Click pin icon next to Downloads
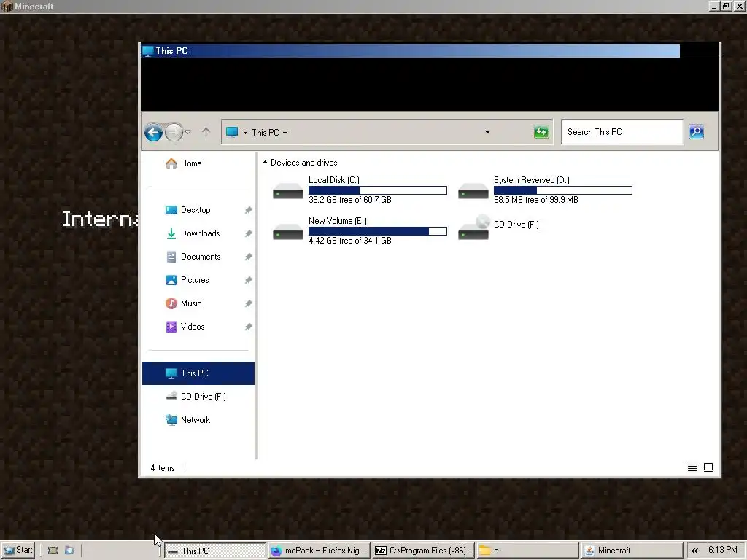 click(x=248, y=233)
